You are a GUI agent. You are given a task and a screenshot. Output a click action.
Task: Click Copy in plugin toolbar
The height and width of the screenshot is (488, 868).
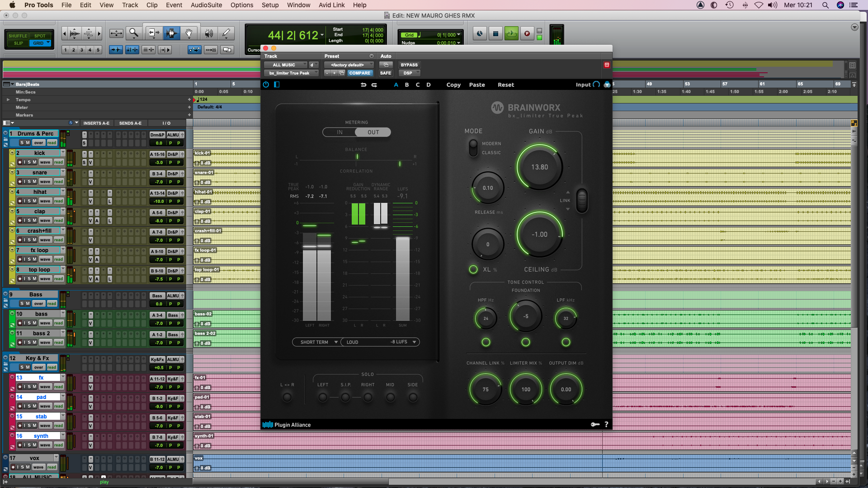453,84
